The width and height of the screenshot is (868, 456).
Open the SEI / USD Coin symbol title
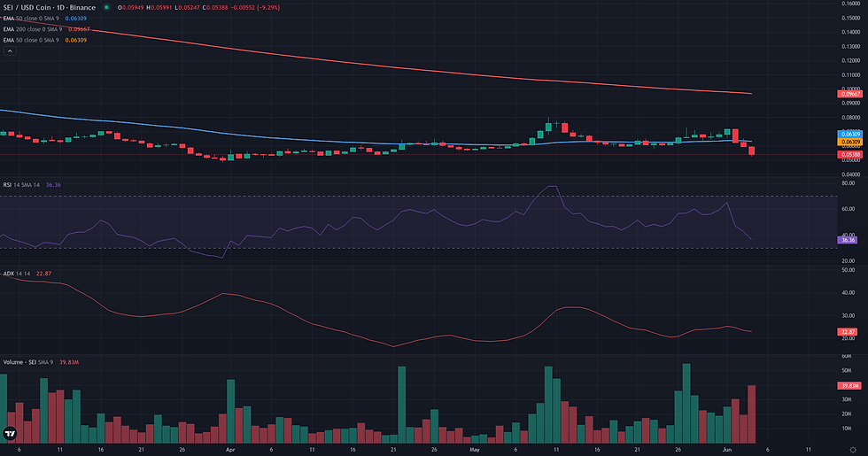point(50,7)
